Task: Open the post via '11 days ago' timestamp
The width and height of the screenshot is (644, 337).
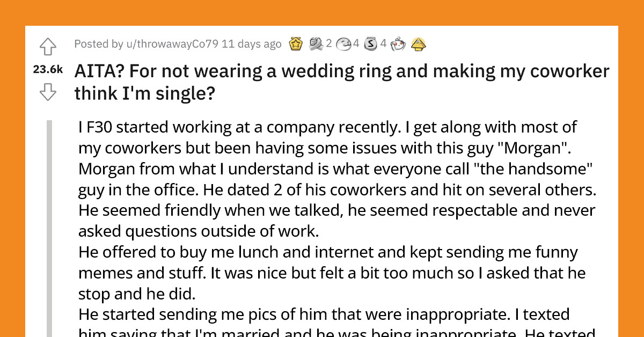Action: click(252, 44)
